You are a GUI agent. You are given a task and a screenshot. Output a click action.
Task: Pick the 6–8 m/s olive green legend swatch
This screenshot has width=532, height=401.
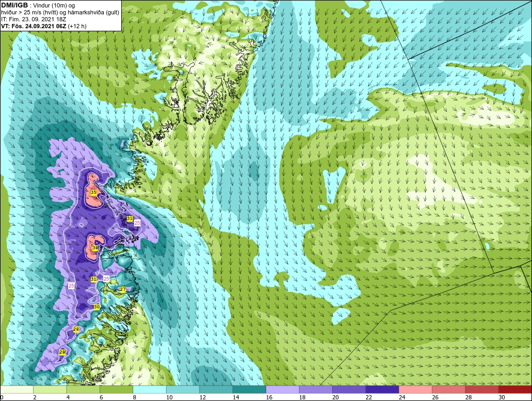[x=117, y=389]
